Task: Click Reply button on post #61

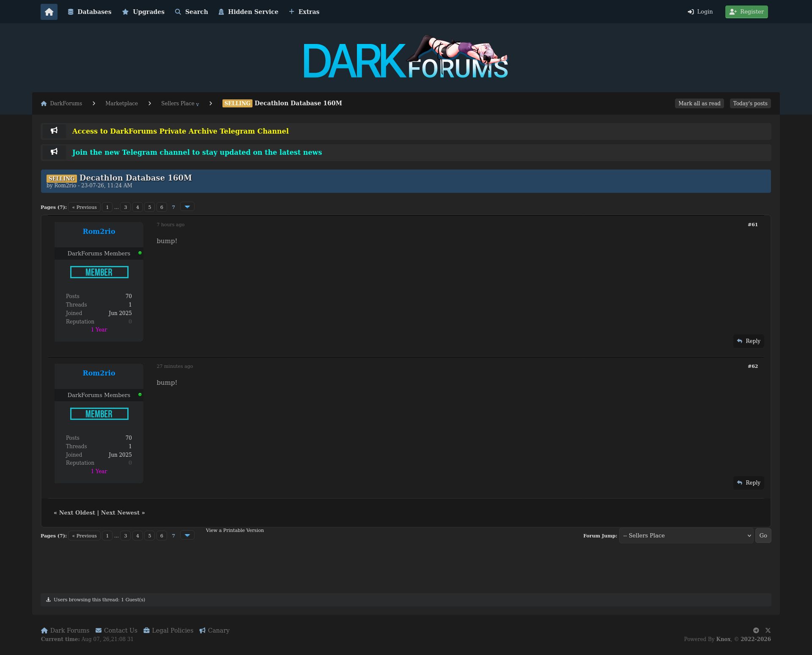Action: coord(749,341)
